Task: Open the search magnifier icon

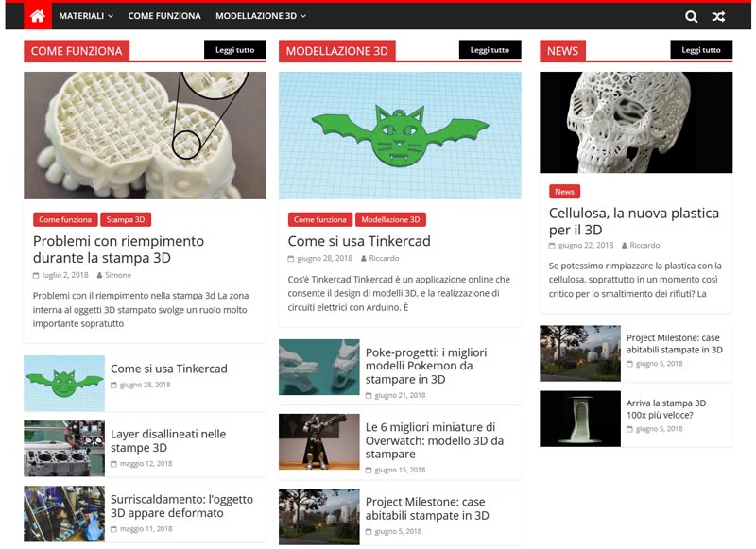Action: pos(692,16)
